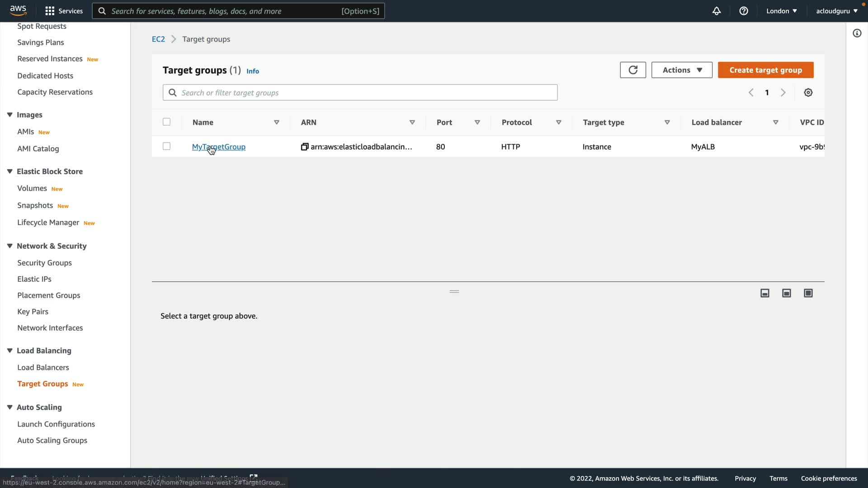
Task: Open the MyTargetGroup link
Action: coord(218,147)
